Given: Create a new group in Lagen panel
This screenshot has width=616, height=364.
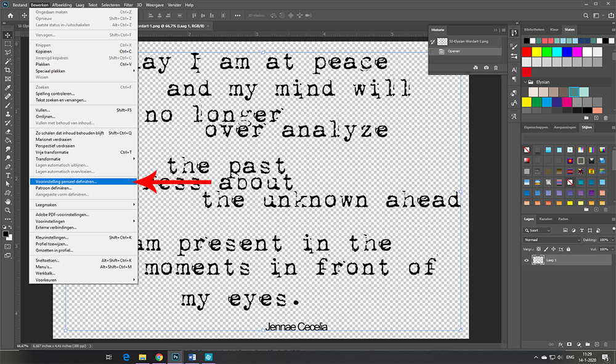Looking at the screenshot, I should pos(587,344).
